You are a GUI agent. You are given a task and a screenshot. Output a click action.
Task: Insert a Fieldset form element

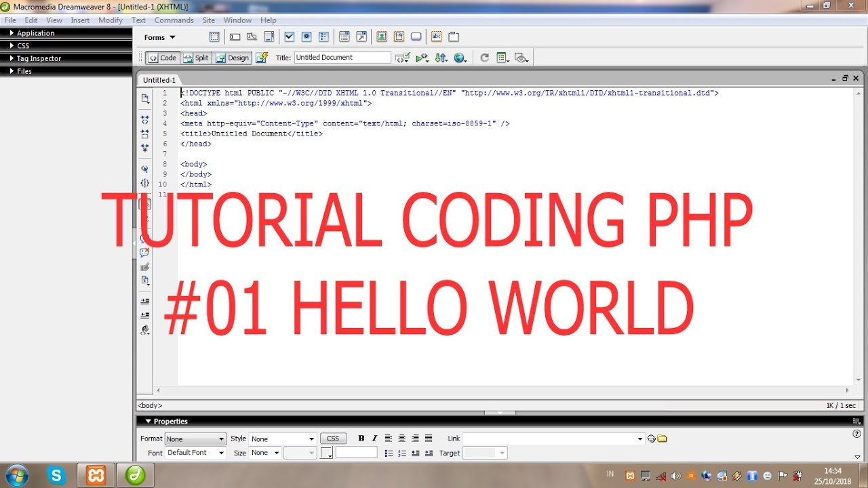point(454,37)
